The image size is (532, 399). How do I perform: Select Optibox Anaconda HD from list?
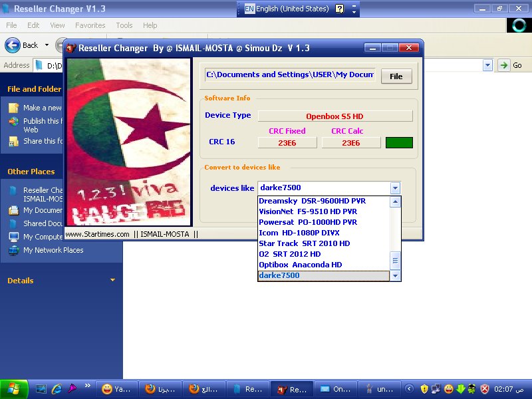click(x=324, y=265)
